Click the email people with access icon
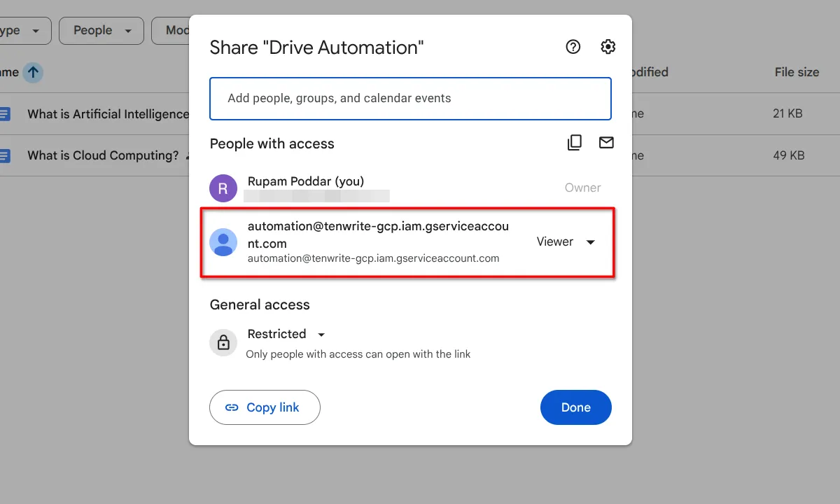 (606, 142)
